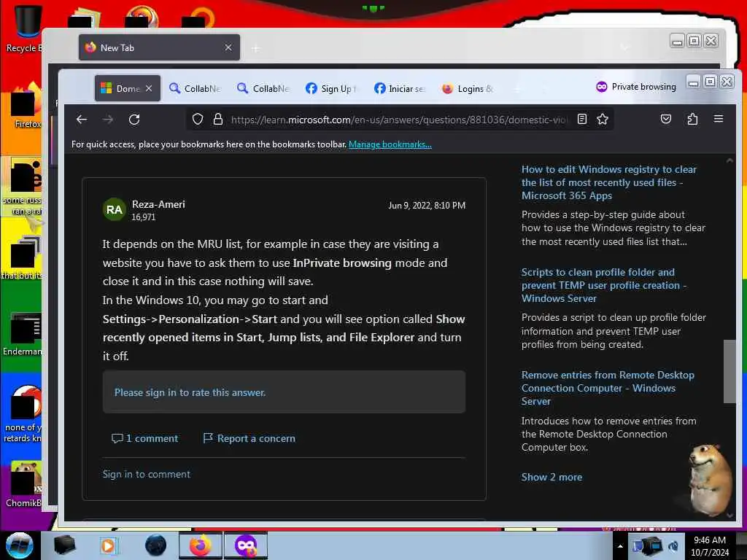Open Scripts to clean profile folder article

[x=603, y=285]
